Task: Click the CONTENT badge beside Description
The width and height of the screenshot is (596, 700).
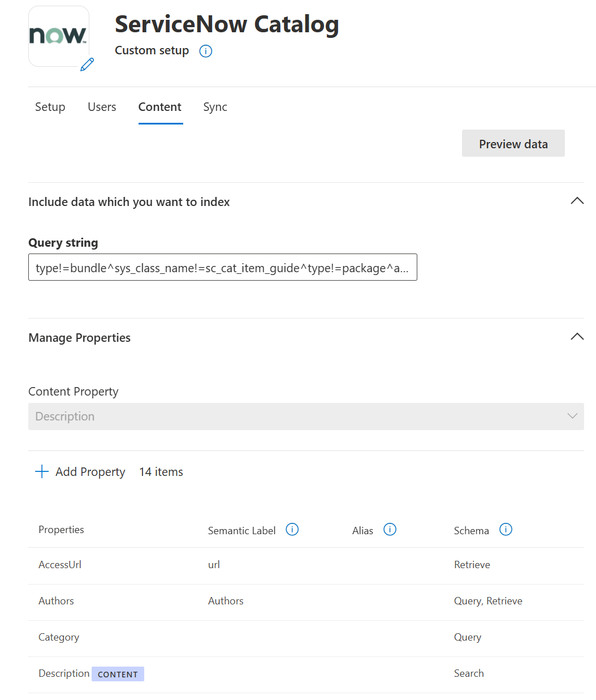Action: coord(118,674)
